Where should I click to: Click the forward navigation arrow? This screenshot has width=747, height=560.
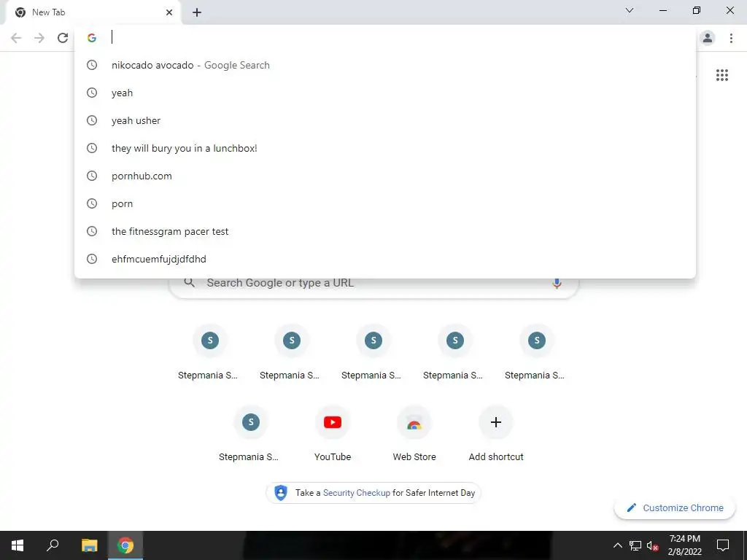[x=39, y=38]
